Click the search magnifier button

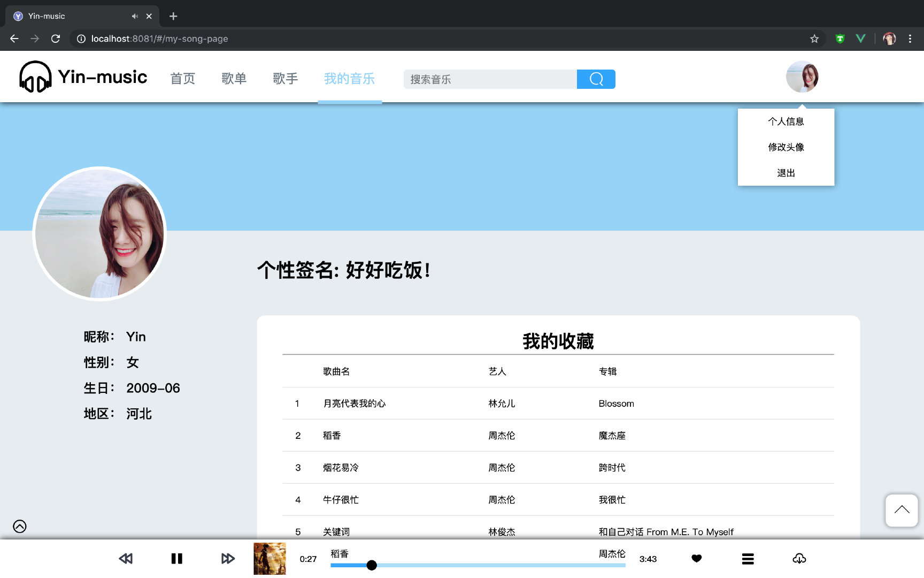pyautogui.click(x=596, y=79)
